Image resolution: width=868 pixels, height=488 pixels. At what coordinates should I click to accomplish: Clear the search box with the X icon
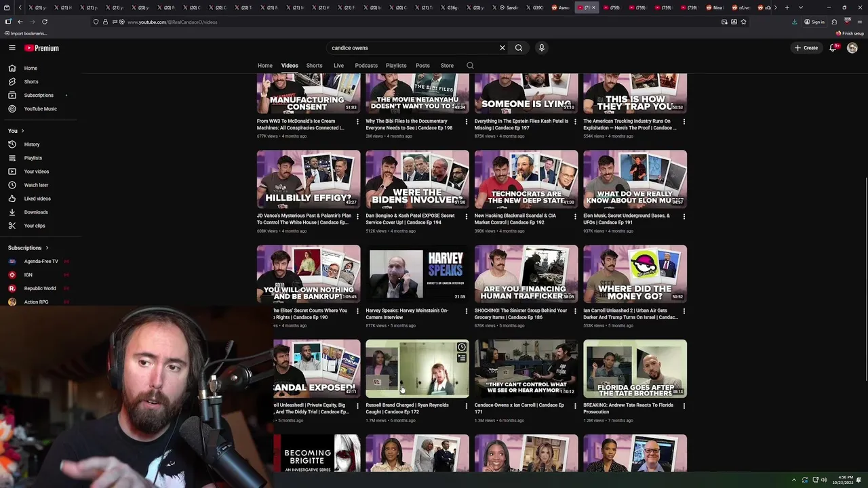point(502,48)
